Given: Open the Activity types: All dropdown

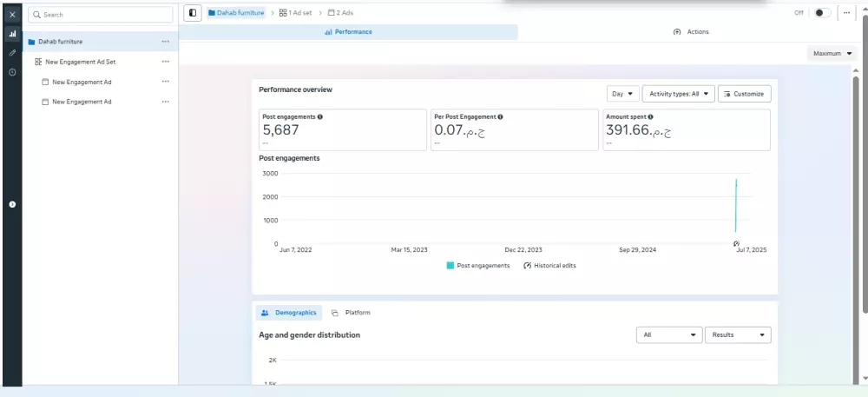Looking at the screenshot, I should [x=678, y=94].
